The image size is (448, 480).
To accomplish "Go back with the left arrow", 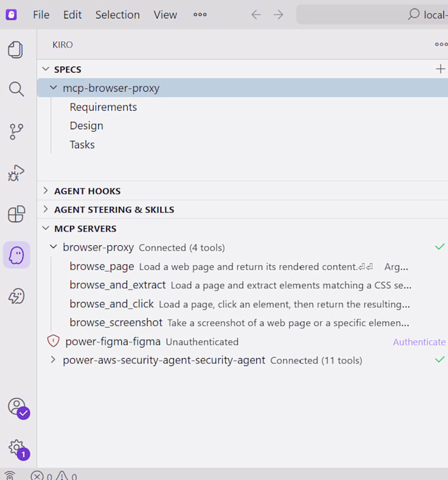I will click(256, 15).
